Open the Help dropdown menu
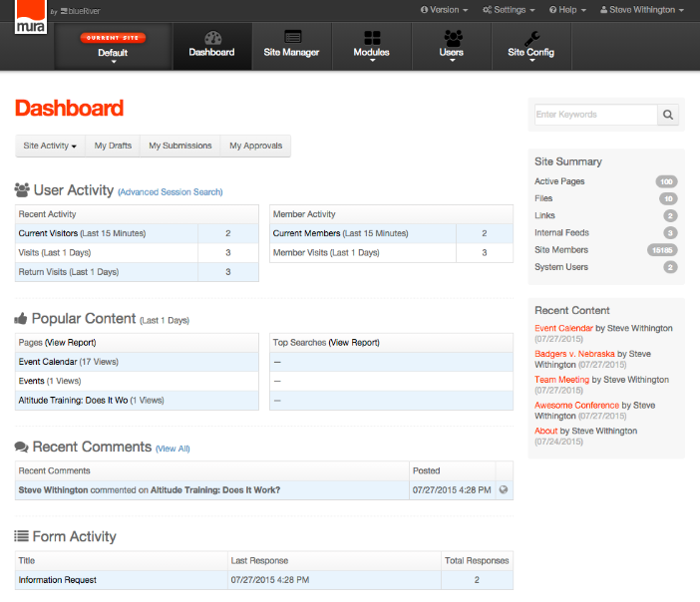700x602 pixels. [x=567, y=10]
